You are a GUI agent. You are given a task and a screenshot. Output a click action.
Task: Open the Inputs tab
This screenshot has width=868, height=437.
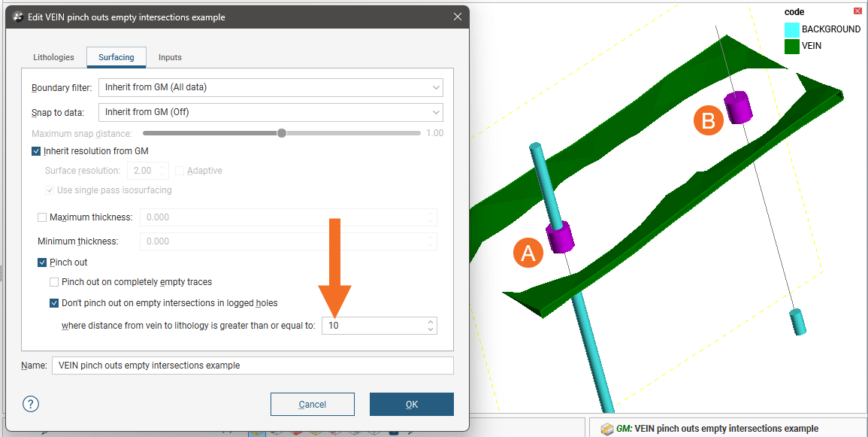(x=170, y=57)
